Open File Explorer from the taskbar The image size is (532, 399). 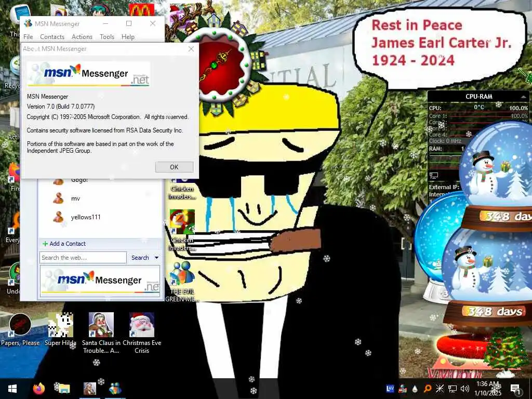[63, 389]
